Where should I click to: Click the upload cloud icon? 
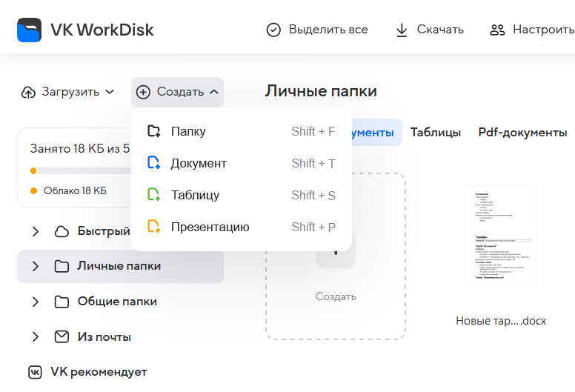[28, 92]
